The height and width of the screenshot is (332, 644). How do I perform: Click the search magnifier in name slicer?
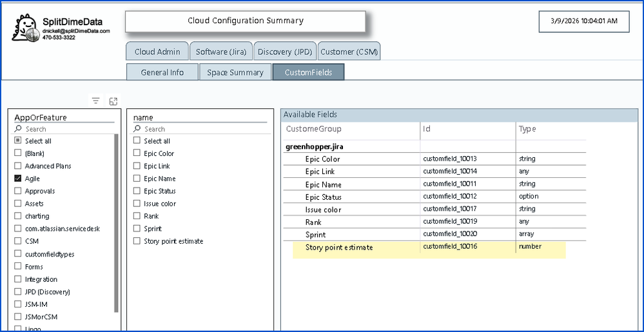(x=137, y=129)
